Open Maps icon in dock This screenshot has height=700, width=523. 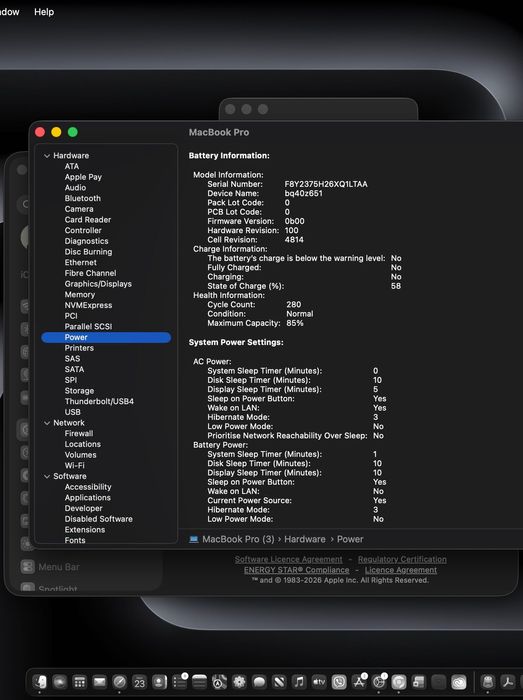coord(219,682)
